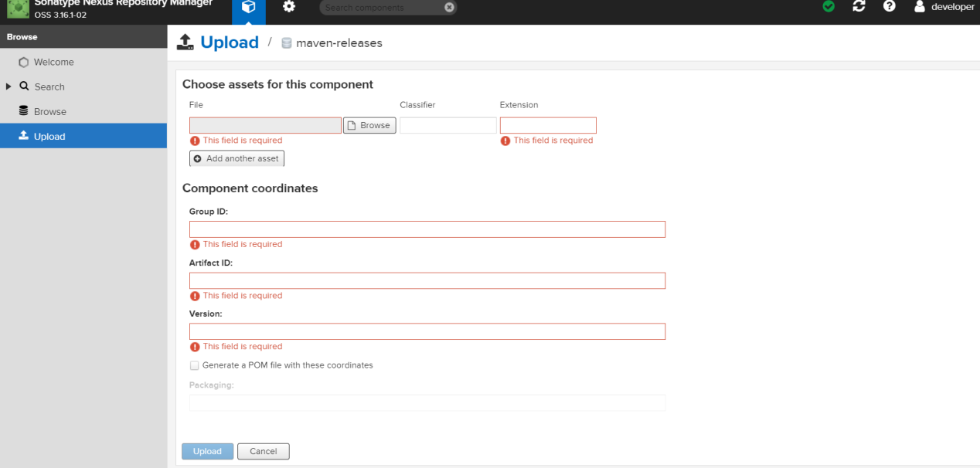Screen dimensions: 980x468
Task: Click the Sonatype Nexus logo icon
Action: [x=18, y=9]
